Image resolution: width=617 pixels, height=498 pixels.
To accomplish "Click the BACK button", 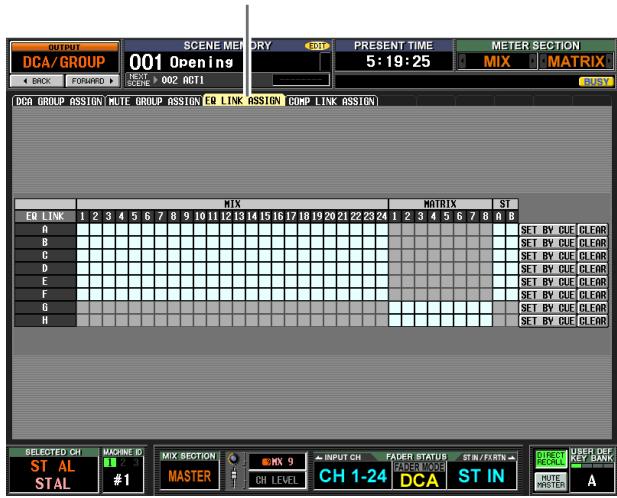I will pyautogui.click(x=37, y=81).
